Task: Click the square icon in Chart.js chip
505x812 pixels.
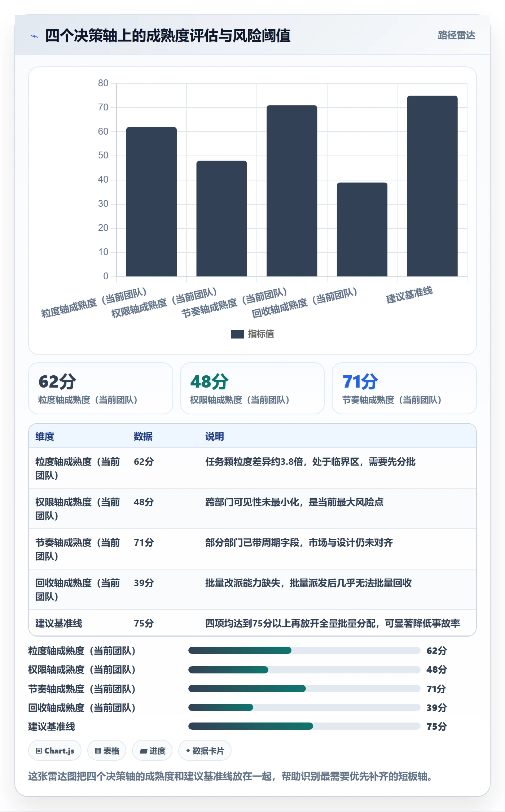Action: [x=39, y=751]
